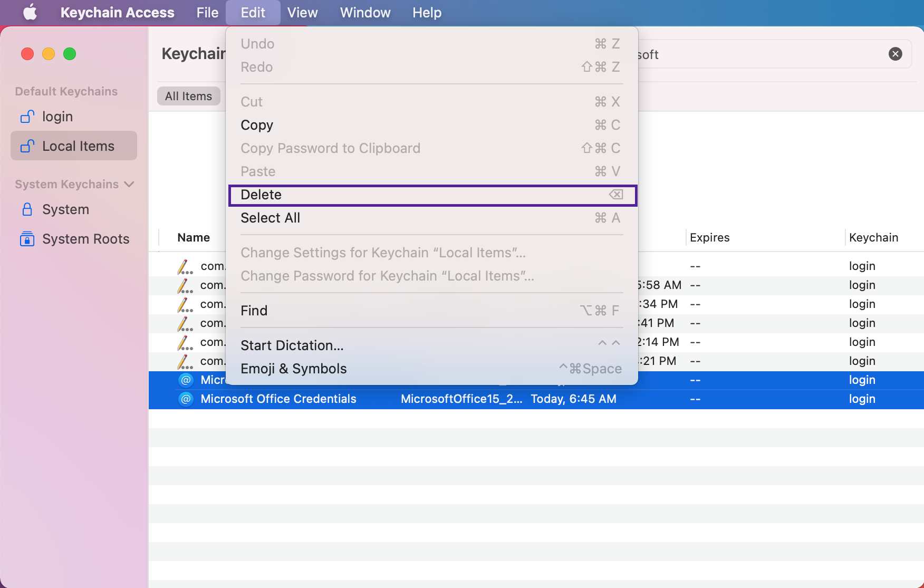Choose Delete from the Edit menu

tap(432, 195)
